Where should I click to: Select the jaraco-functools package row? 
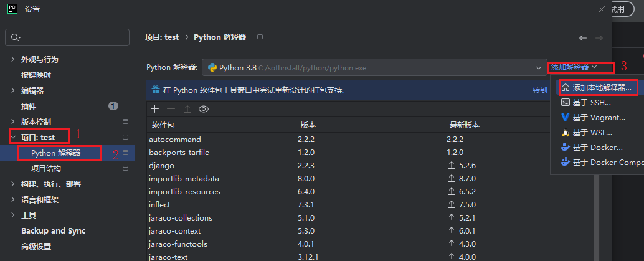371,244
